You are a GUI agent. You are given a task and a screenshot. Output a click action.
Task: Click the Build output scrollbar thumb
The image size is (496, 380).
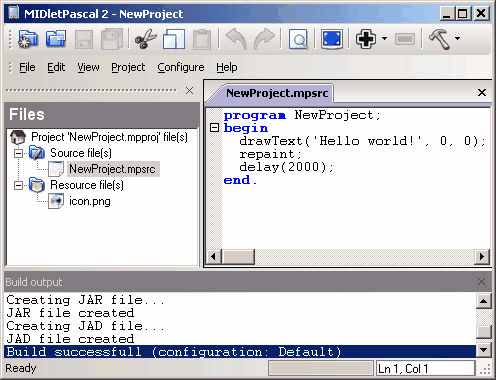pos(483,332)
